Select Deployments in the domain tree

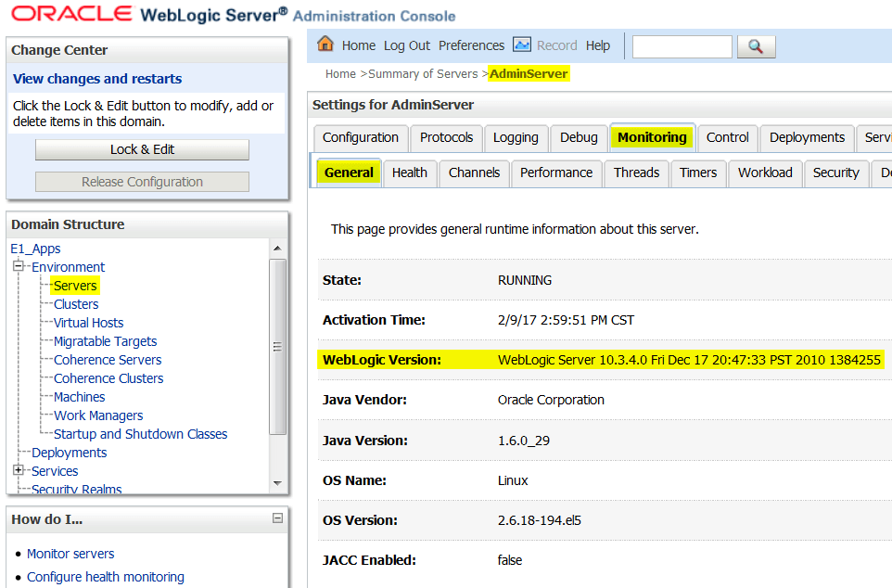[70, 453]
